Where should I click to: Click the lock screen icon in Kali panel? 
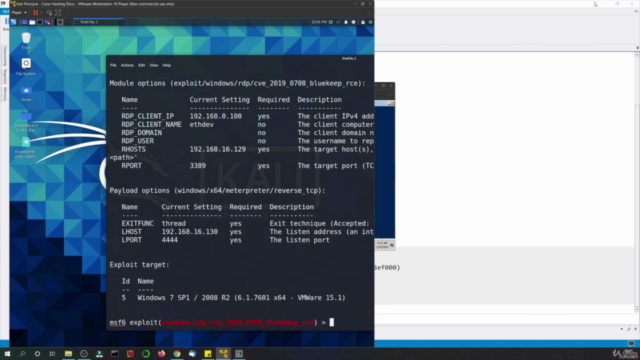[363, 22]
